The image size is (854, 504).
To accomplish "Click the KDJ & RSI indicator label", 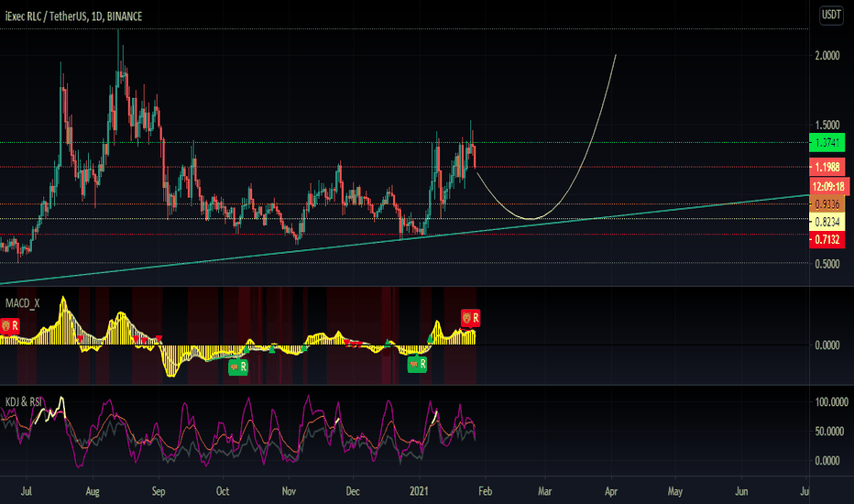I will 24,402.
